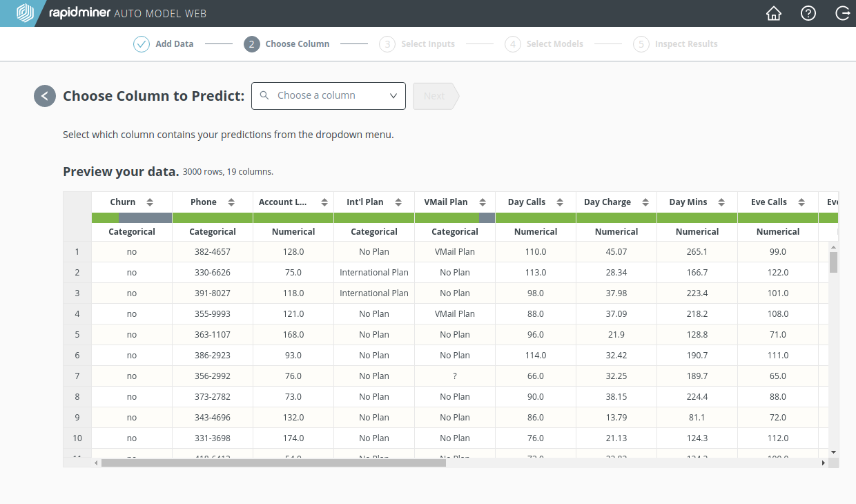856x504 pixels.
Task: Click the horizontal scrollbar under the table
Action: tap(273, 463)
